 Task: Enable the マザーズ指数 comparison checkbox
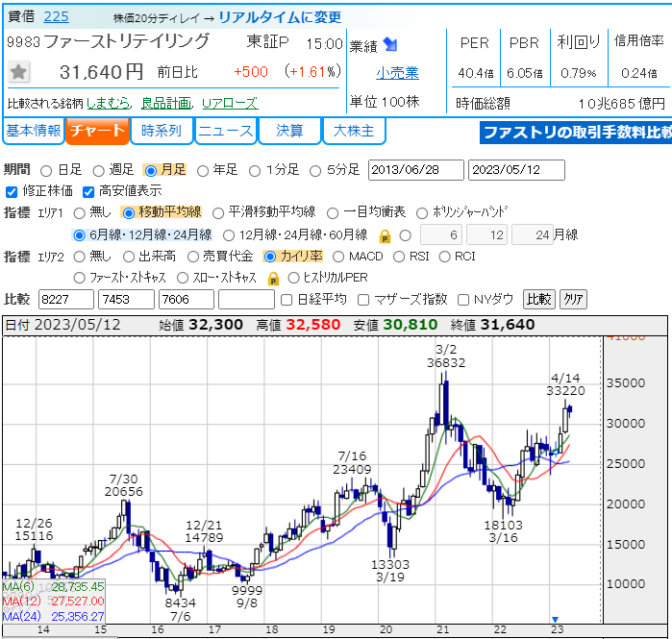(363, 300)
